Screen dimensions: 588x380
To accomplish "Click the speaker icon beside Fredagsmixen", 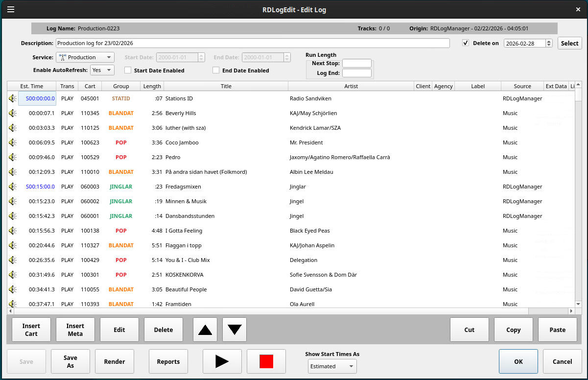I will point(13,187).
